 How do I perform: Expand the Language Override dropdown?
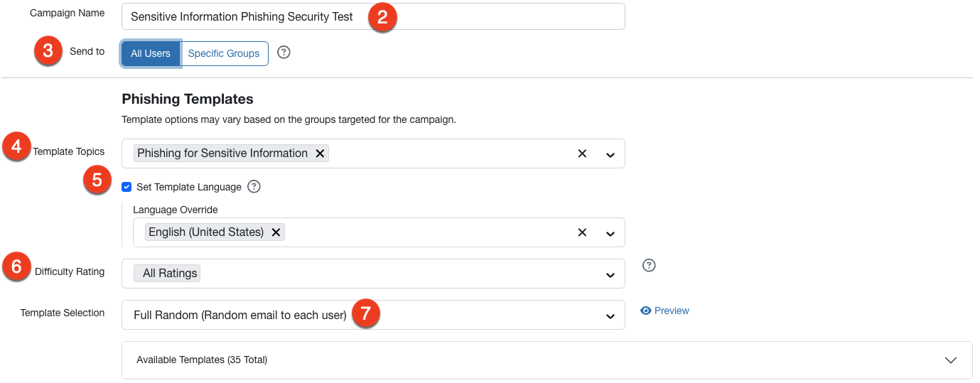[610, 233]
